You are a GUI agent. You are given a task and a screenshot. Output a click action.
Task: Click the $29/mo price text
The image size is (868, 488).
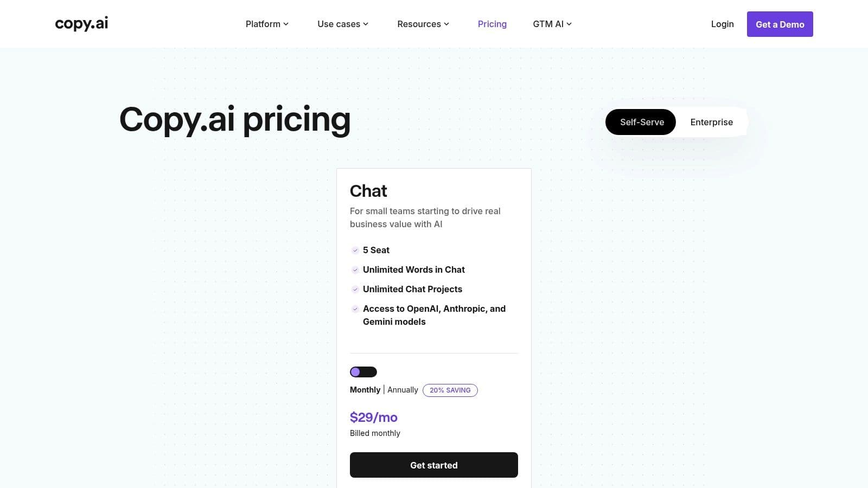point(374,418)
